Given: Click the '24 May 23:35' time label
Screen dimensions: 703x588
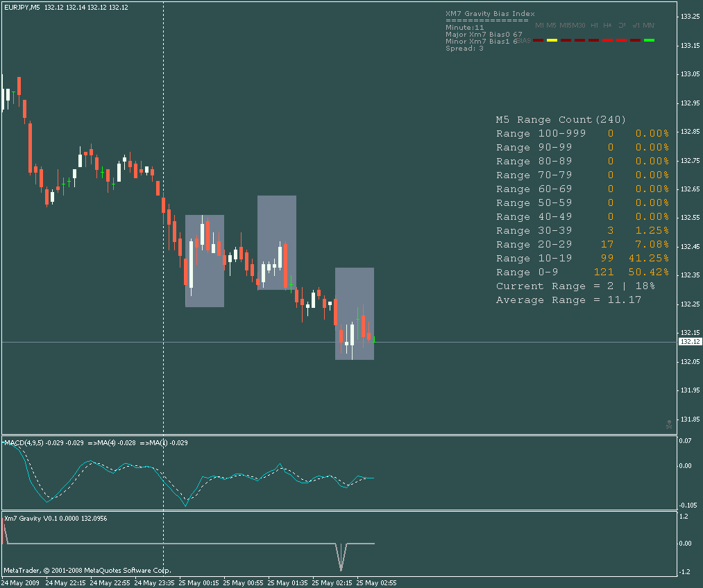Looking at the screenshot, I should tap(154, 582).
